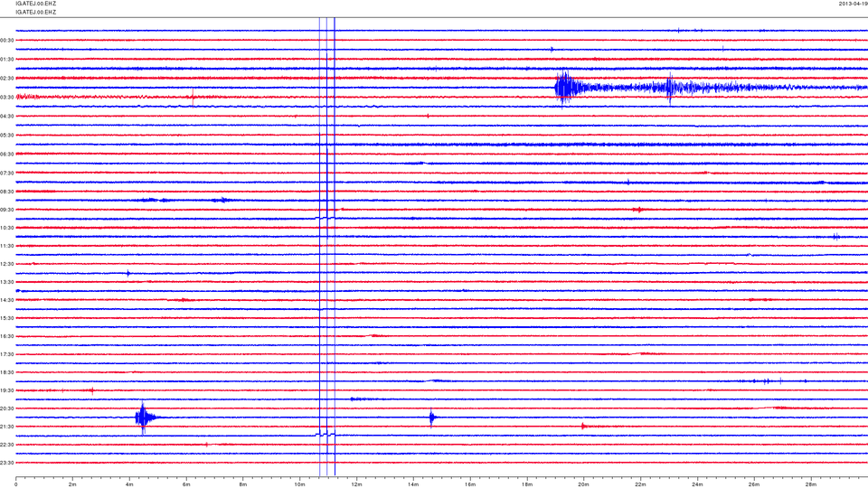Click the red spike near 6 minutes on 03:30 trace

click(193, 97)
